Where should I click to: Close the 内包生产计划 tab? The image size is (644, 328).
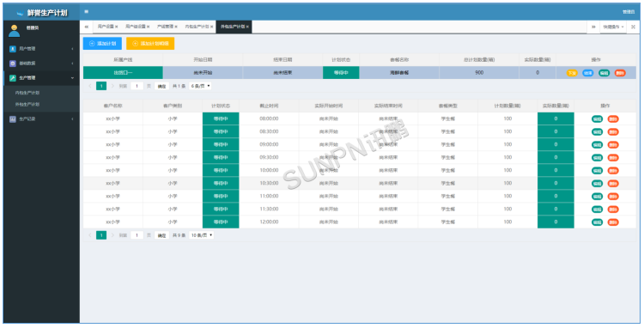coord(212,27)
